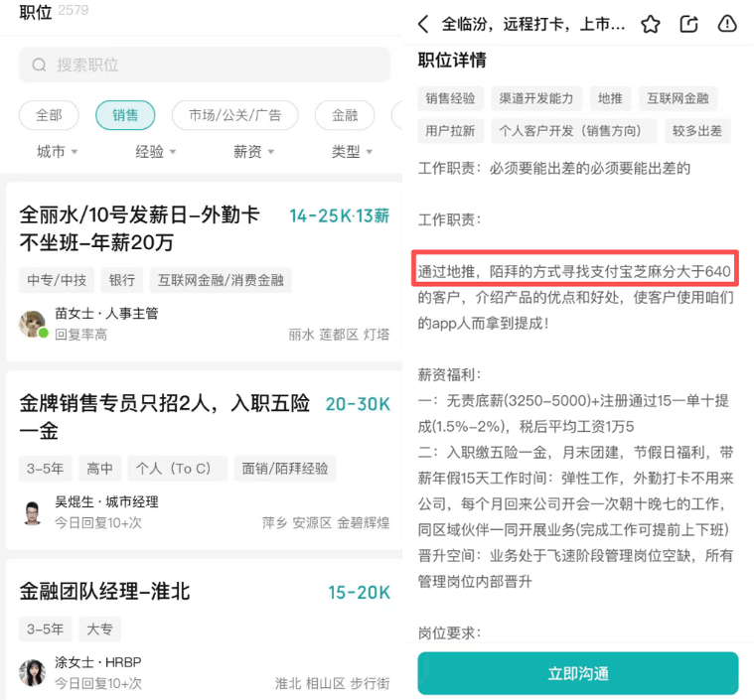
Task: Click the 用户拉新 skill tag
Action: tap(450, 131)
